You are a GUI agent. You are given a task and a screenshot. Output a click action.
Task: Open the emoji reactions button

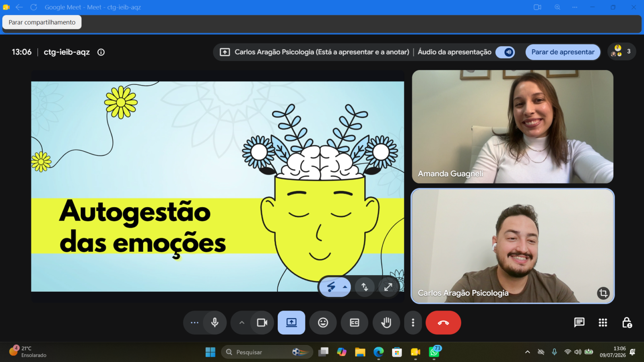(x=323, y=323)
